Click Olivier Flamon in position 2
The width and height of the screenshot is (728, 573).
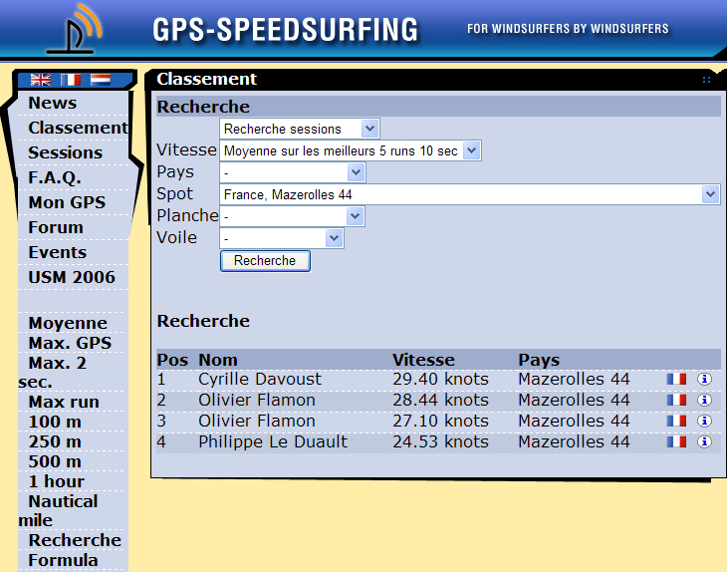[257, 401]
